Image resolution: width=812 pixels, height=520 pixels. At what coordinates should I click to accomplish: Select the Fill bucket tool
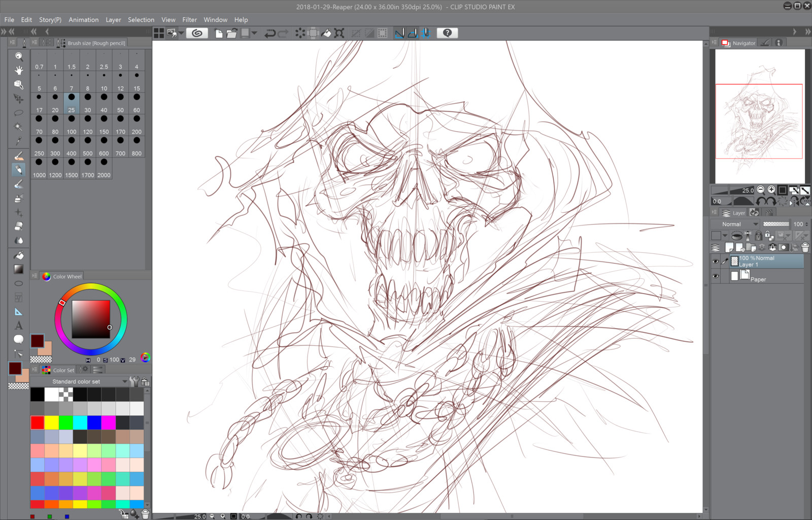[19, 255]
